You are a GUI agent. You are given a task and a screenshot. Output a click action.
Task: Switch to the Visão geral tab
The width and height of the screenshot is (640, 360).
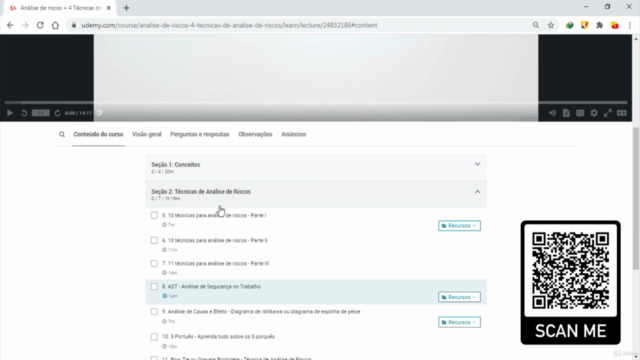click(147, 134)
